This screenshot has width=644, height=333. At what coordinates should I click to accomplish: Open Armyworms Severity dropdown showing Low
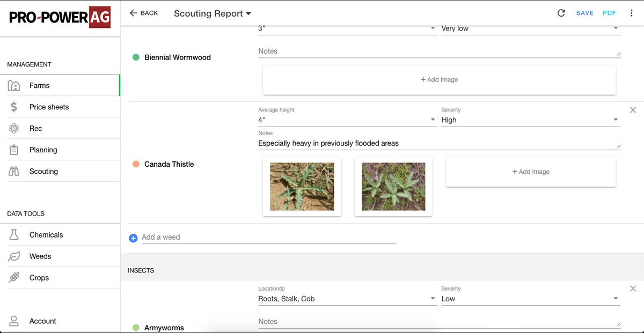pyautogui.click(x=530, y=299)
